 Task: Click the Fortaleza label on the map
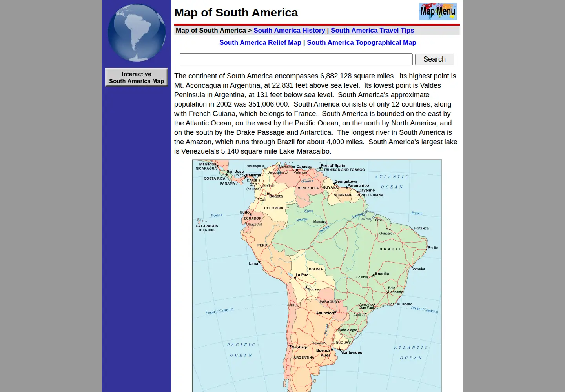tap(421, 228)
